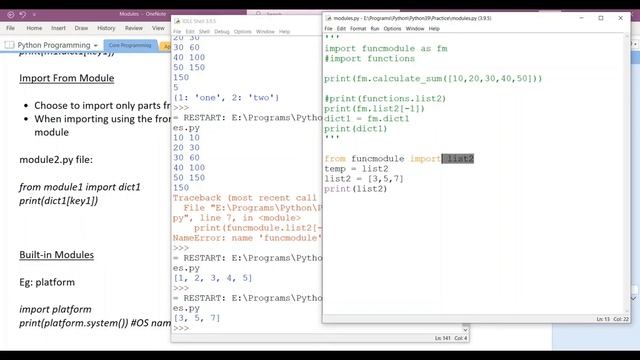Open OneNote History tab
The width and height of the screenshot is (640, 360).
106,28
